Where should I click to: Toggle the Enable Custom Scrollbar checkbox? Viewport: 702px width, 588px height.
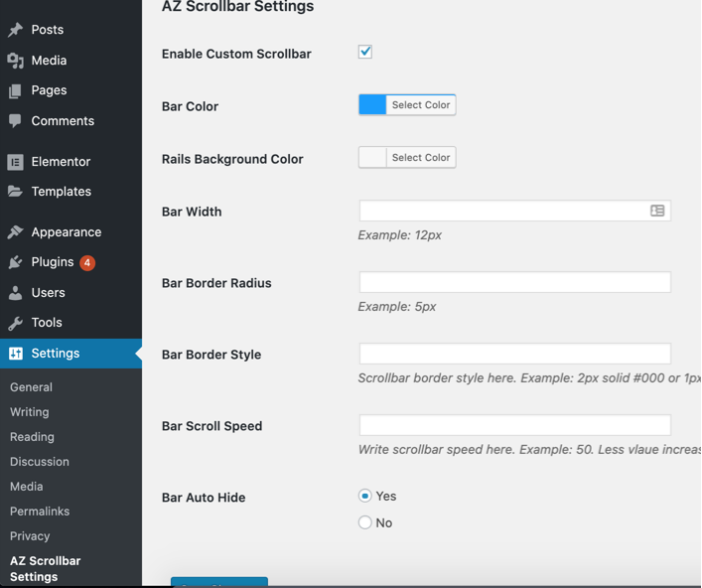pyautogui.click(x=365, y=52)
